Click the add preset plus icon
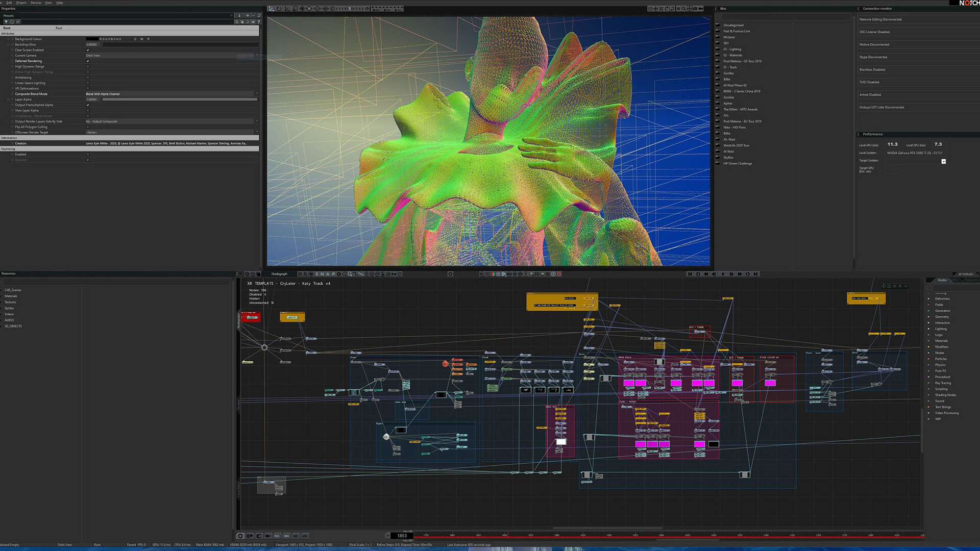The image size is (980, 551). click(x=248, y=15)
